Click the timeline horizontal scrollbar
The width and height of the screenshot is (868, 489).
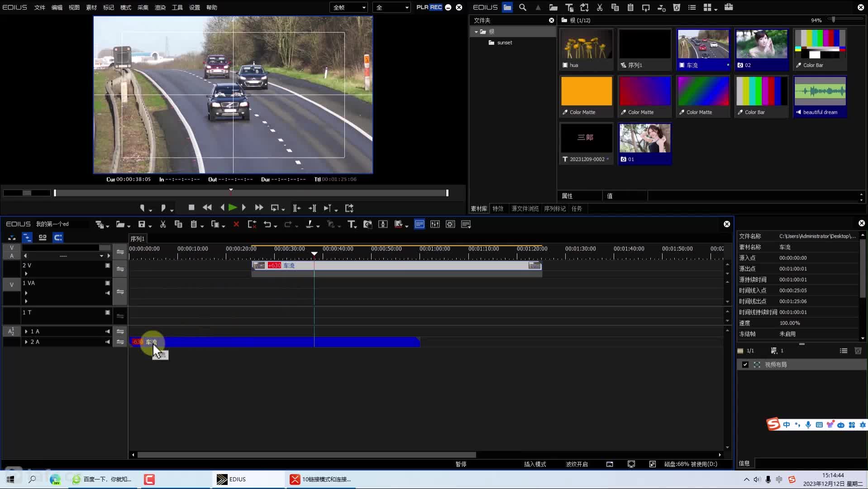coord(306,455)
